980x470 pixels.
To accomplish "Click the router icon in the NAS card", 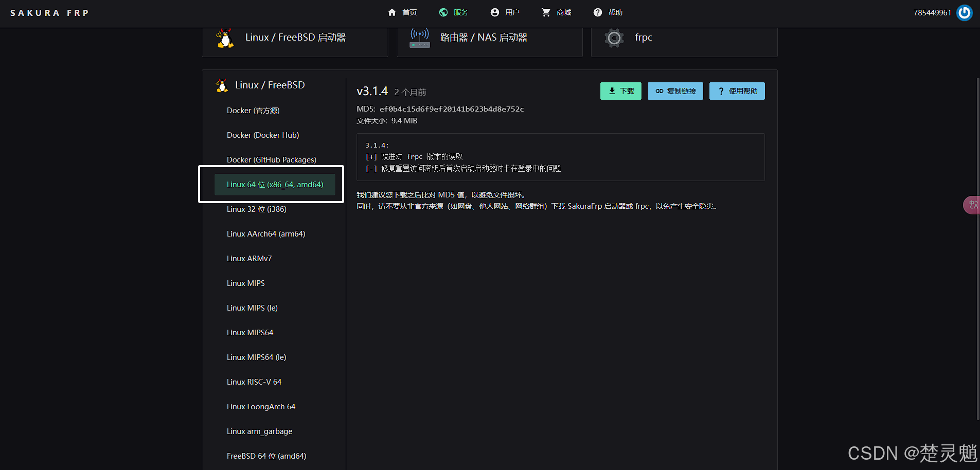I will point(420,38).
